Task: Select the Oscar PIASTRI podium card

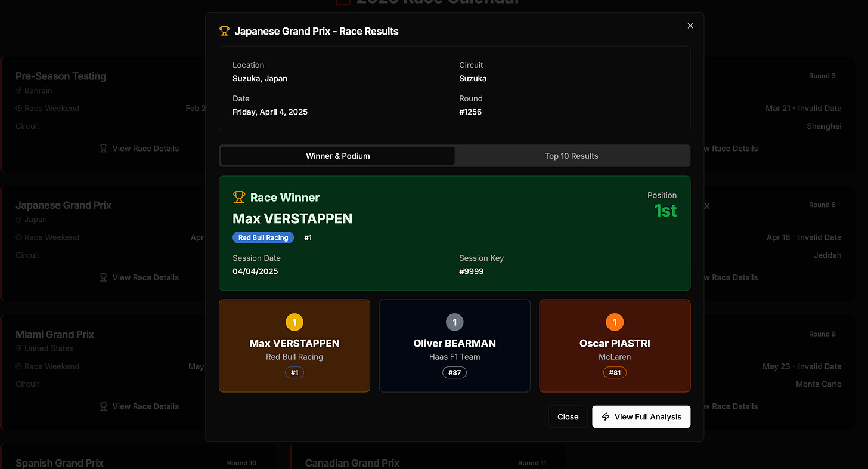Action: point(615,345)
